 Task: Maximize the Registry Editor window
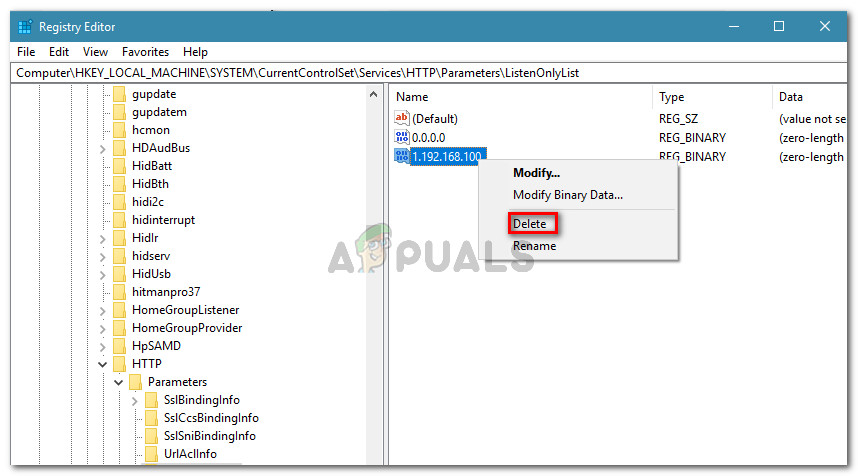pos(779,26)
